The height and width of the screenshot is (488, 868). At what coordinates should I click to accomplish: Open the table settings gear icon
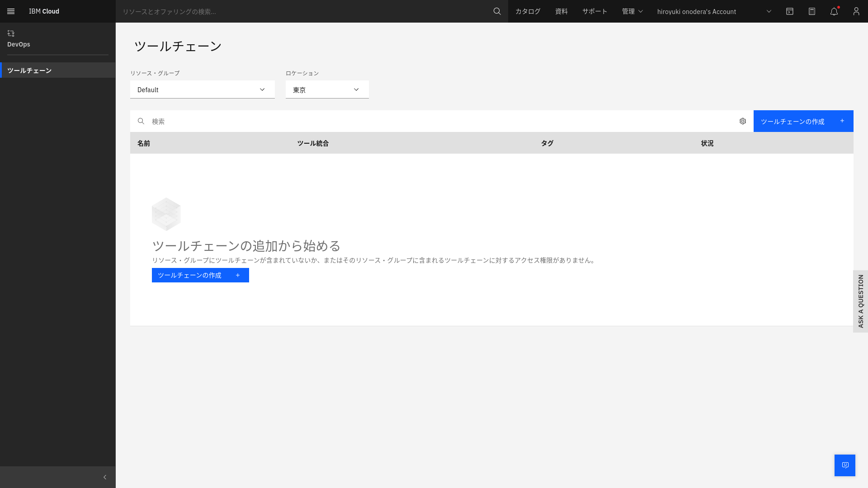(743, 121)
